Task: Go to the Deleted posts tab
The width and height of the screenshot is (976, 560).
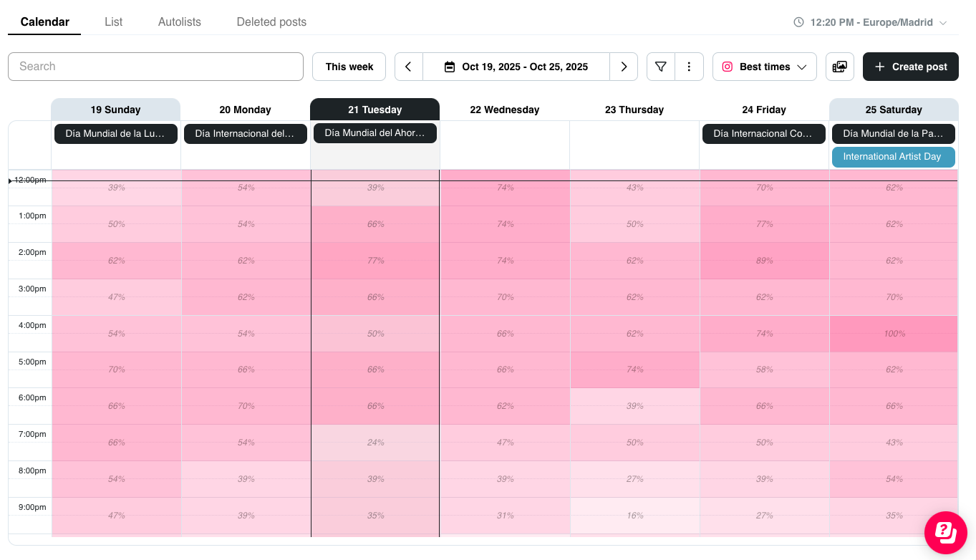Action: [271, 21]
